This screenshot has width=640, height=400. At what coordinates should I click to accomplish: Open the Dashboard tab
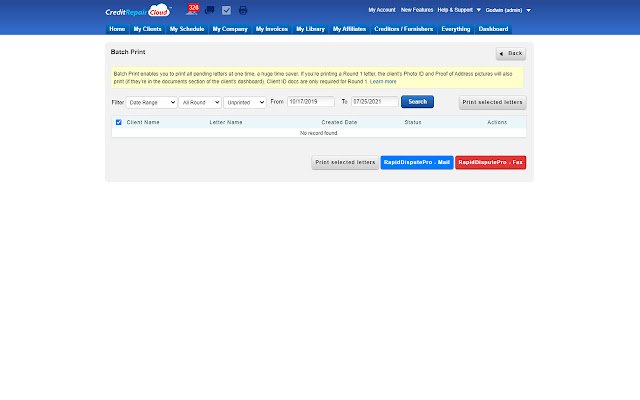(493, 29)
